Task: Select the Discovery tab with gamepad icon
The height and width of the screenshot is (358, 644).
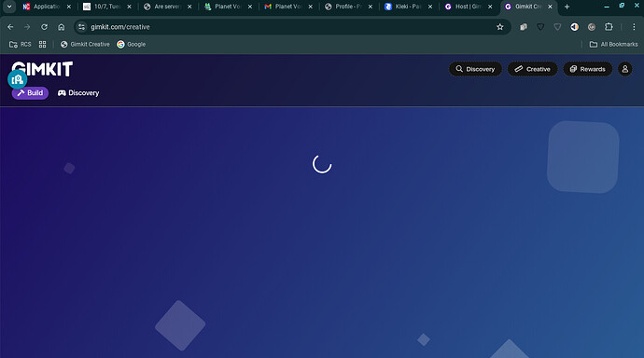Action: [78, 93]
